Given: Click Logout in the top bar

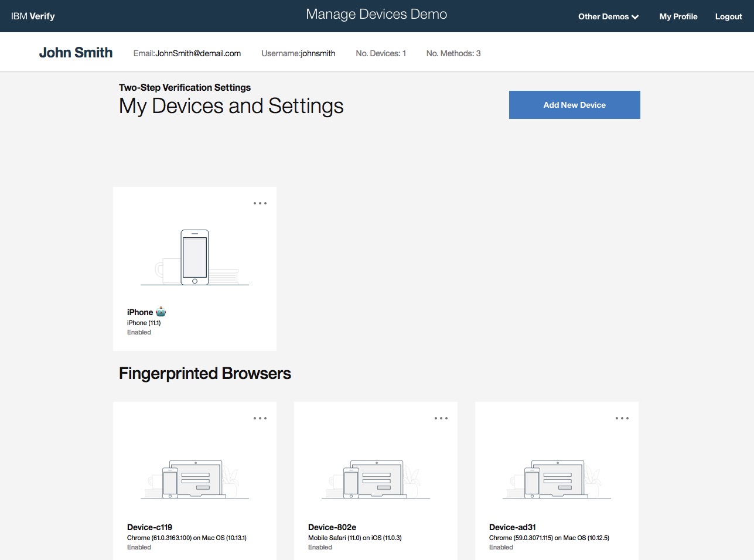Looking at the screenshot, I should [728, 16].
